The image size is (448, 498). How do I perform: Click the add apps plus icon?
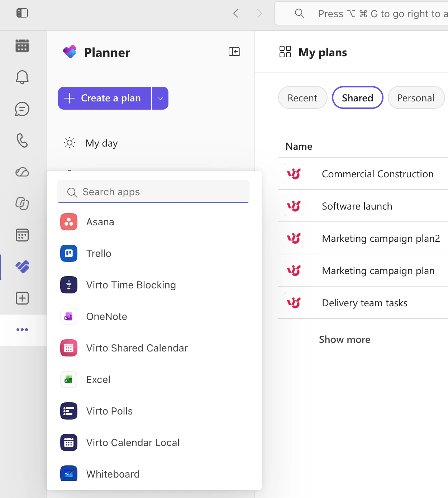point(22,298)
